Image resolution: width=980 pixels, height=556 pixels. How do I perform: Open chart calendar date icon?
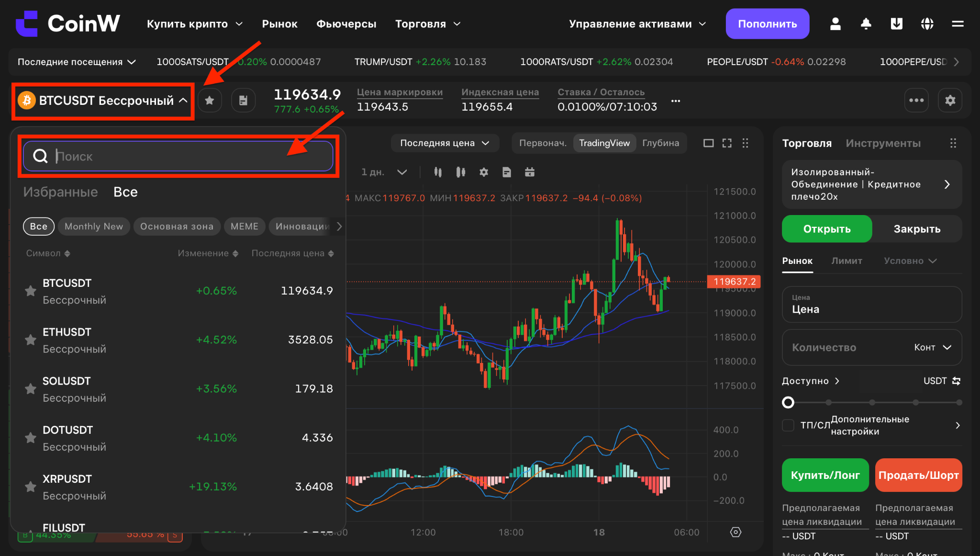click(x=530, y=172)
